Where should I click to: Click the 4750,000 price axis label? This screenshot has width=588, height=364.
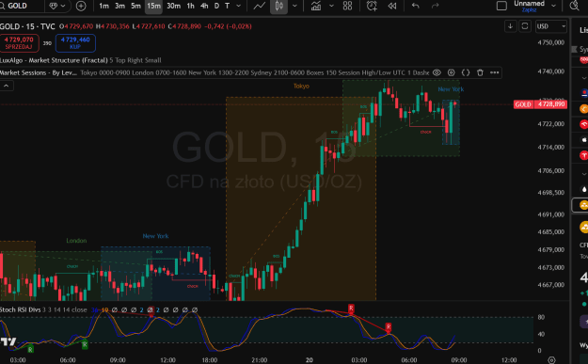pyautogui.click(x=550, y=42)
